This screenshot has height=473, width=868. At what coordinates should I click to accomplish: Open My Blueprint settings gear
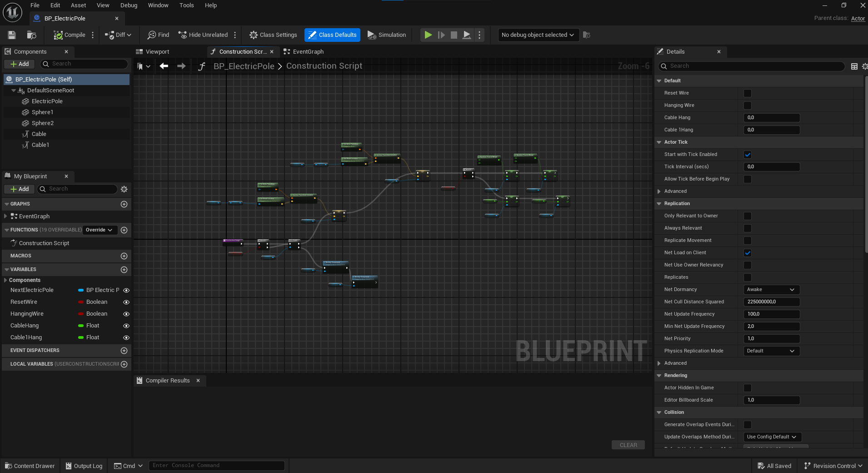tap(124, 189)
